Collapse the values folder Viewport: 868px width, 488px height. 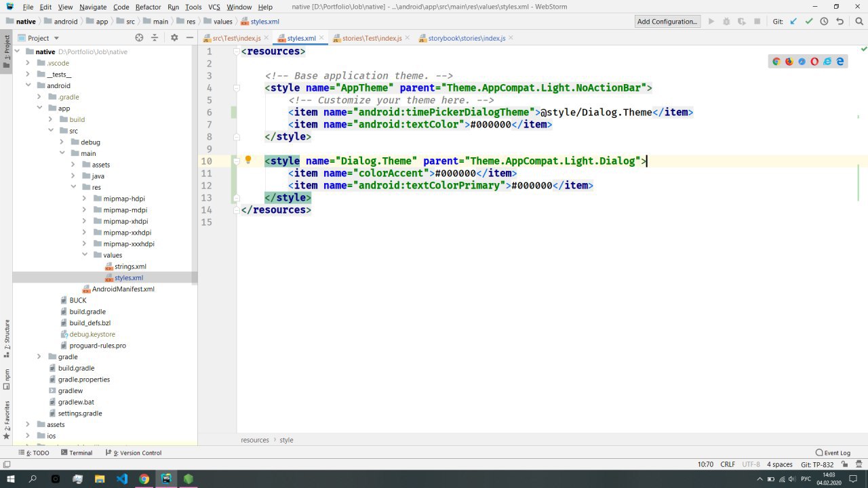coord(85,255)
